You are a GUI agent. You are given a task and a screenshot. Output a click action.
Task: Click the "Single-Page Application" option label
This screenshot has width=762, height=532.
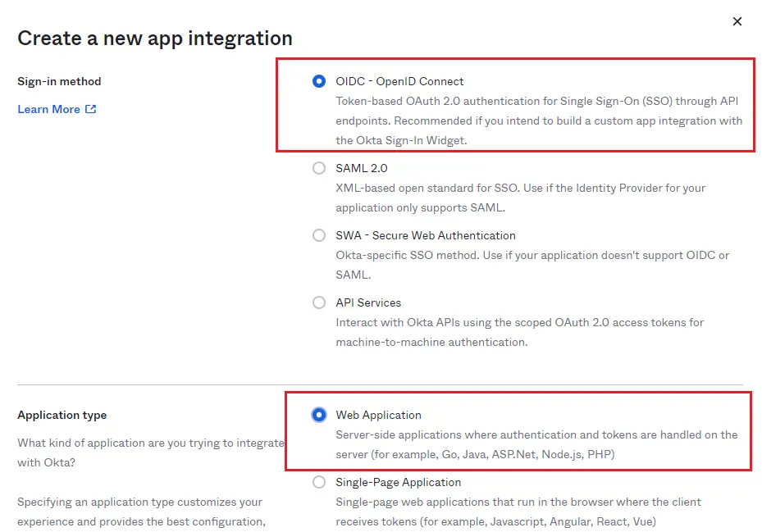pos(398,482)
